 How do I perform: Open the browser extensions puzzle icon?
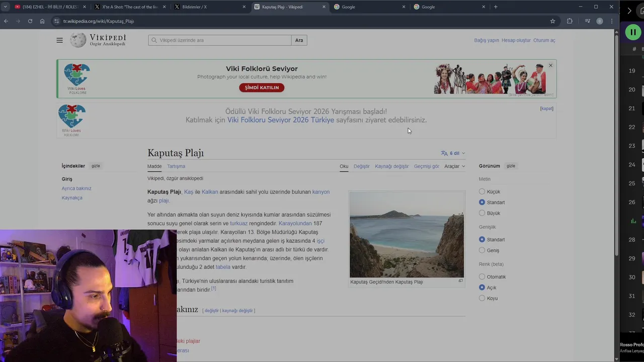coord(570,21)
